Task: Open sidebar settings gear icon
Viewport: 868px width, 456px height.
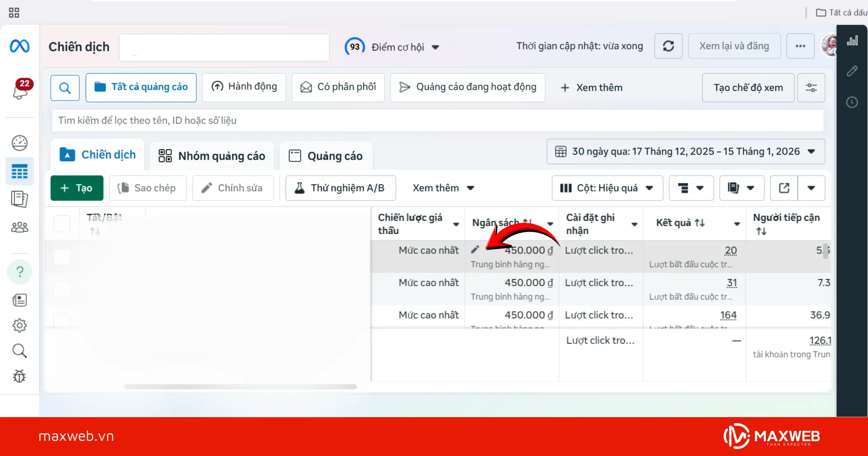Action: [19, 325]
